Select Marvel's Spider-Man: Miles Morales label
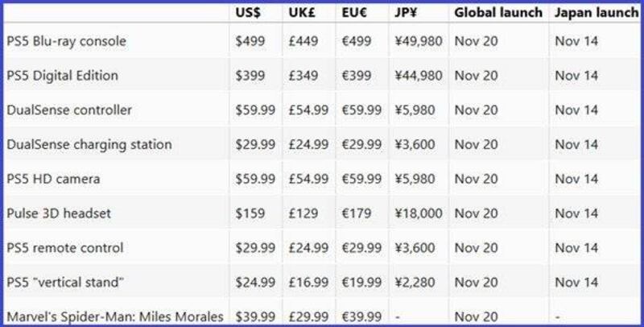 point(114,317)
